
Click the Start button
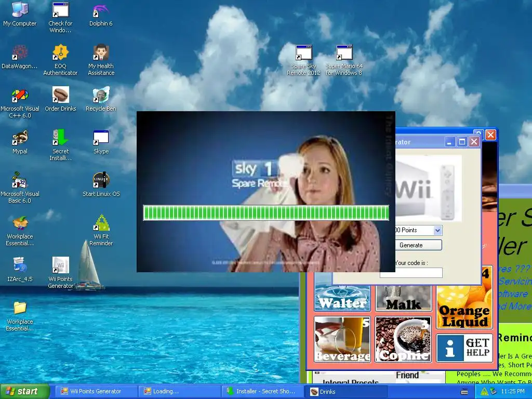[x=24, y=392]
